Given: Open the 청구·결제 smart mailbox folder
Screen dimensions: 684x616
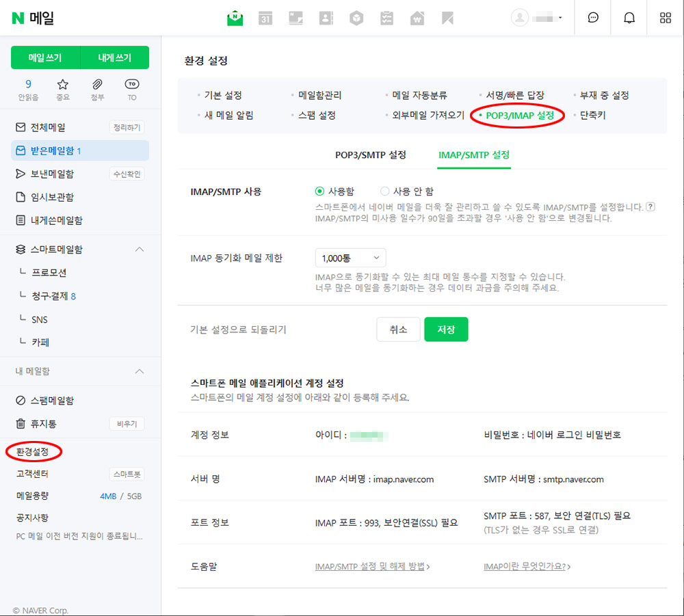Looking at the screenshot, I should pyautogui.click(x=53, y=296).
